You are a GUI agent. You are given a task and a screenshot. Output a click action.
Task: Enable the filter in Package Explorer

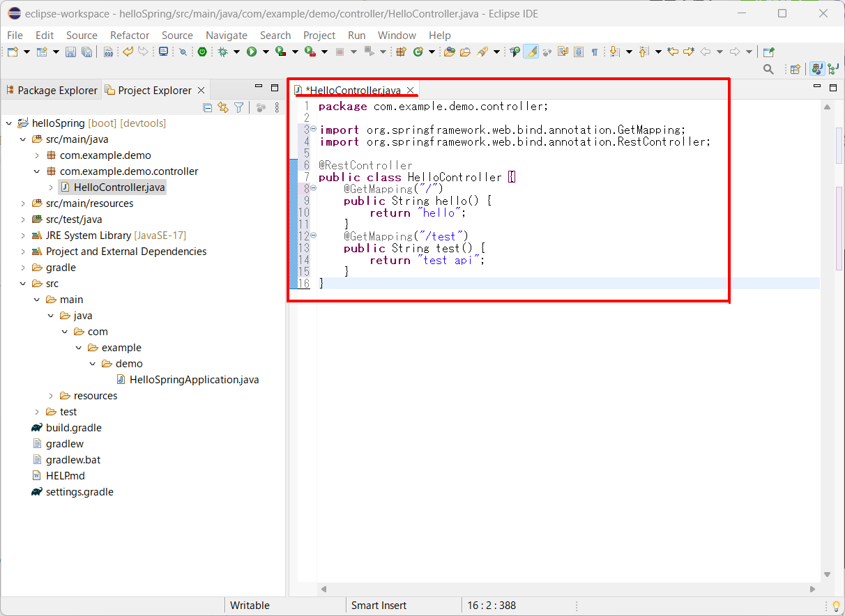click(x=239, y=107)
